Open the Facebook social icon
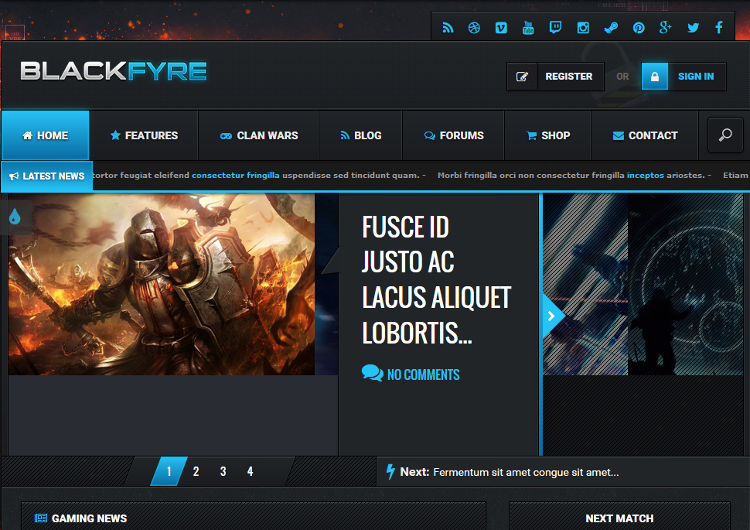Viewport: 750px width, 530px height. [719, 27]
